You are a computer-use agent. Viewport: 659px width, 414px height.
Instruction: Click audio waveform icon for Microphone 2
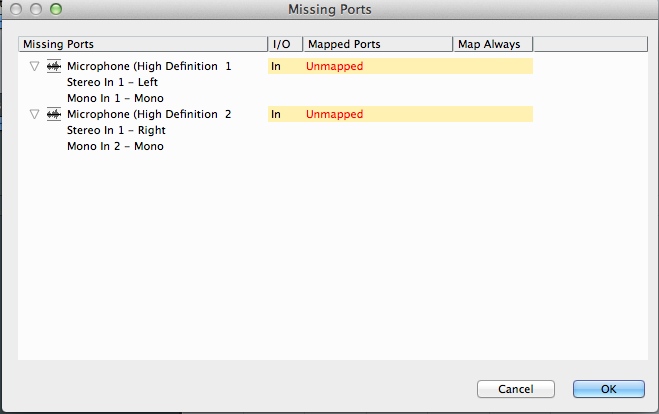click(54, 114)
